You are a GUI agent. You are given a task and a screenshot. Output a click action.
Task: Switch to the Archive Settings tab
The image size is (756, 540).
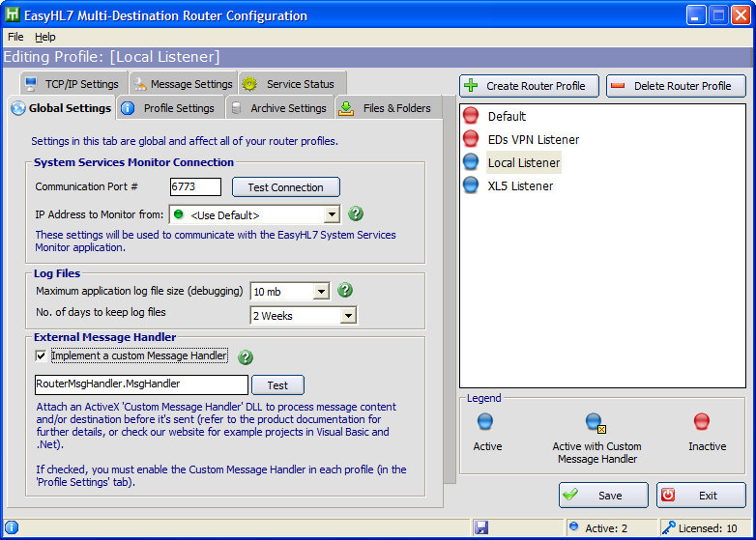pyautogui.click(x=280, y=108)
